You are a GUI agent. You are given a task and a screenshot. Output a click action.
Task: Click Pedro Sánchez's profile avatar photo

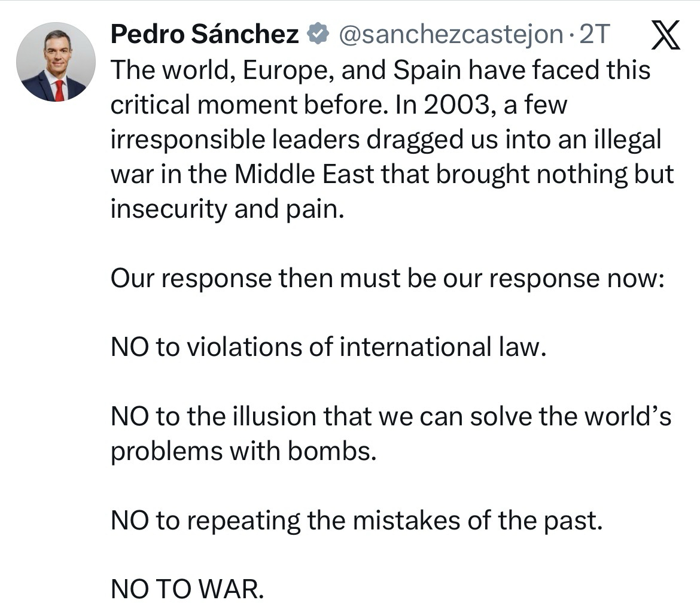[x=55, y=62]
